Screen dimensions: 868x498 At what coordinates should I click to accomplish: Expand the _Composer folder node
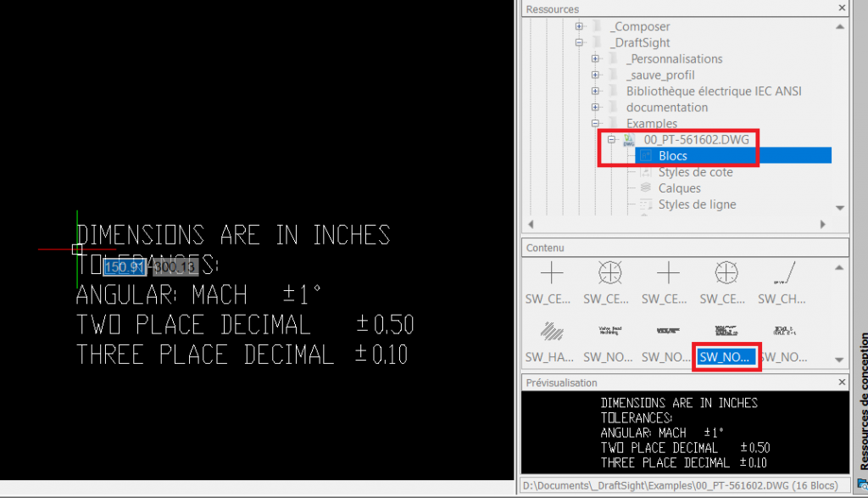coord(579,26)
